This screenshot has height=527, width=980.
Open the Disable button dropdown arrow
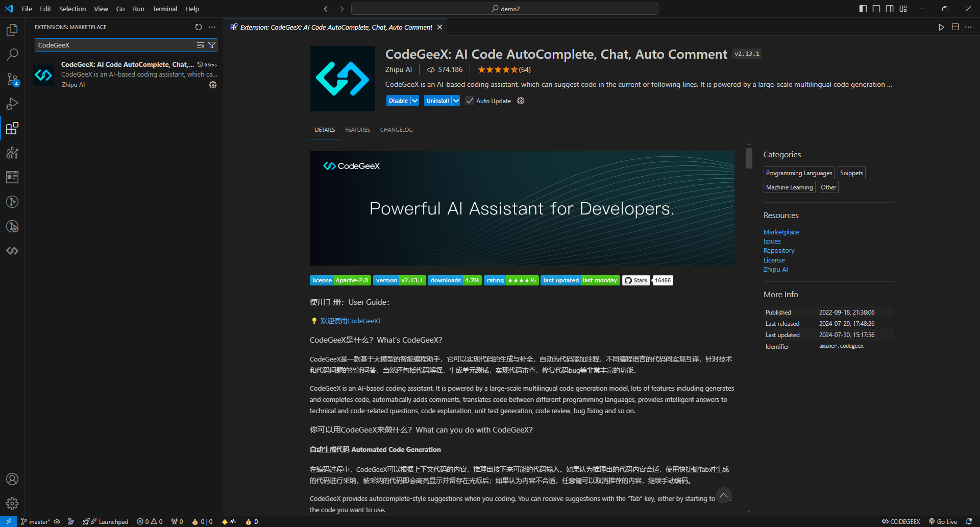coord(415,101)
